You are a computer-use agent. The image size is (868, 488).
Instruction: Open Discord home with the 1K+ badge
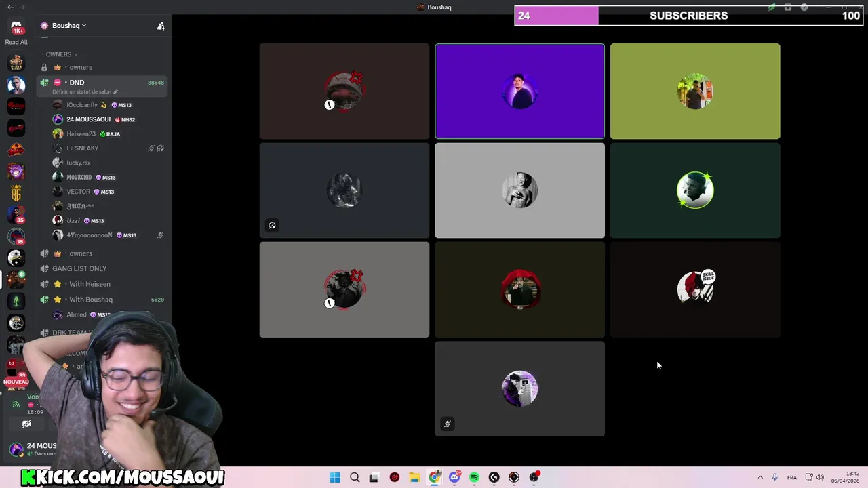point(16,26)
